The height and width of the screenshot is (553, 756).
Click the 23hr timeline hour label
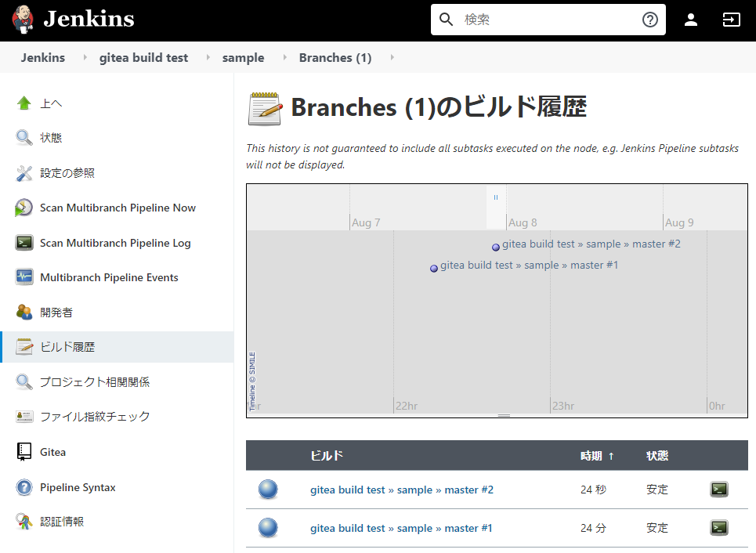pos(563,406)
